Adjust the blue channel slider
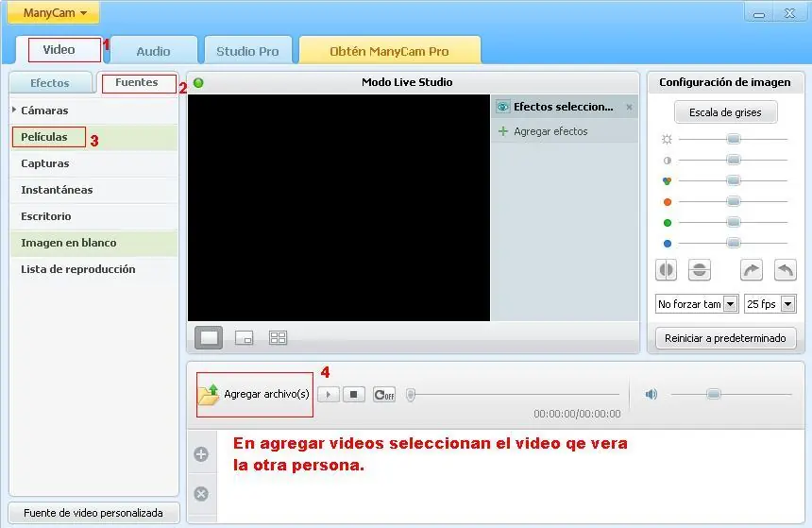 (734, 243)
